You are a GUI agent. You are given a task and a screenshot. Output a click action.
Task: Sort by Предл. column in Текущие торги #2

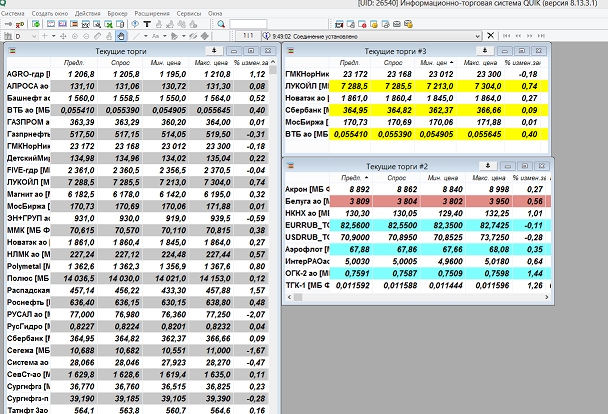click(352, 178)
